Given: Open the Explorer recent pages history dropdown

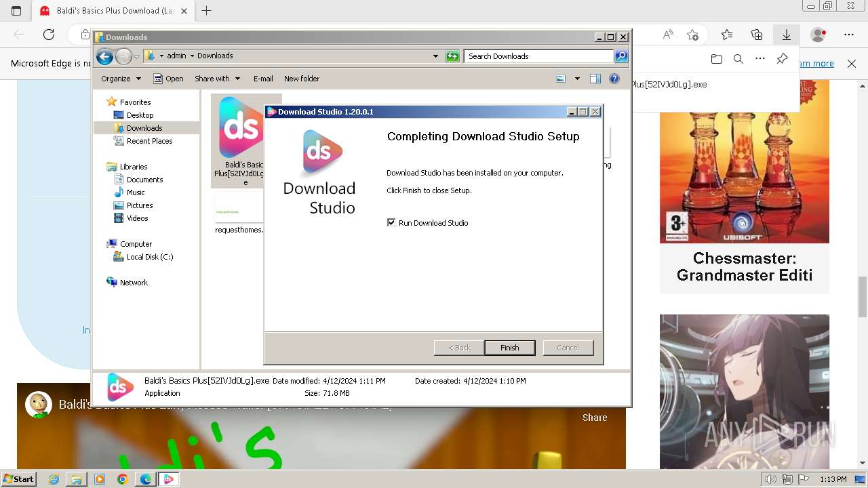Looking at the screenshot, I should (x=136, y=56).
